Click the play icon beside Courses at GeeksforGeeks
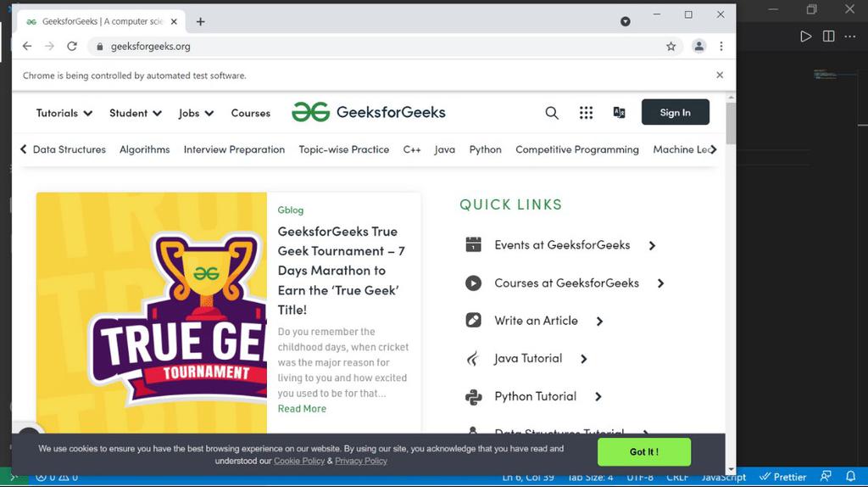The width and height of the screenshot is (868, 487). [473, 283]
